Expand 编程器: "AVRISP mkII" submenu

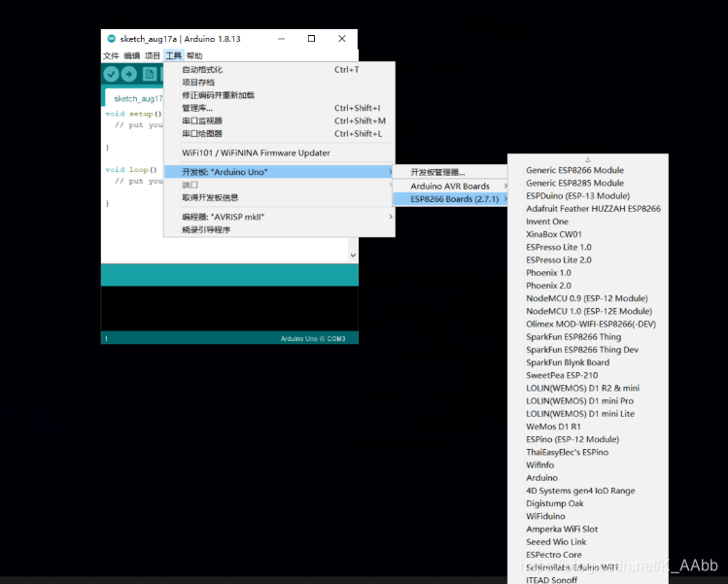[279, 217]
